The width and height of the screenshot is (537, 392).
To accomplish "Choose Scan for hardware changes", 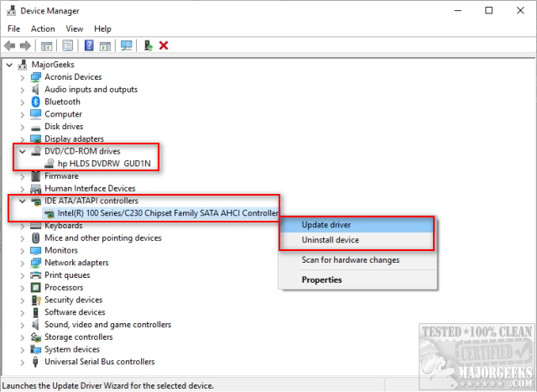I will pyautogui.click(x=358, y=260).
